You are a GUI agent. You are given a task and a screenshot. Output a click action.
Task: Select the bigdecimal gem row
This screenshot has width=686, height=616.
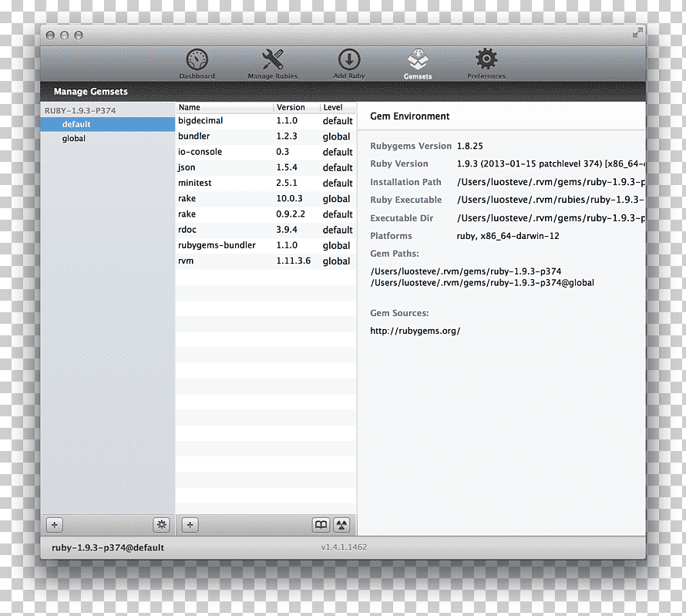coord(266,121)
